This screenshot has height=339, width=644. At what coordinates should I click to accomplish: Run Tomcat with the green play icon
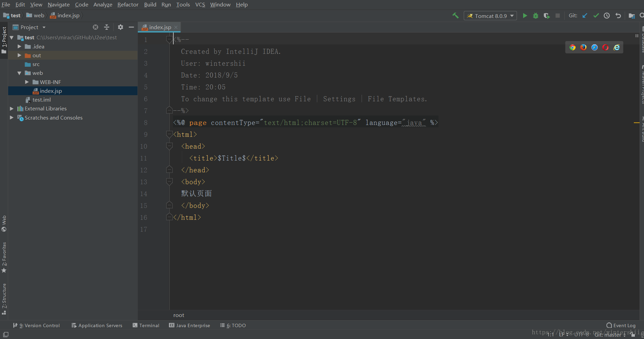click(x=525, y=16)
